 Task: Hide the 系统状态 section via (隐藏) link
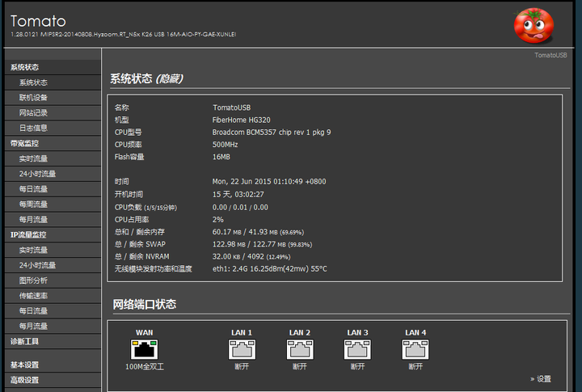click(x=170, y=78)
